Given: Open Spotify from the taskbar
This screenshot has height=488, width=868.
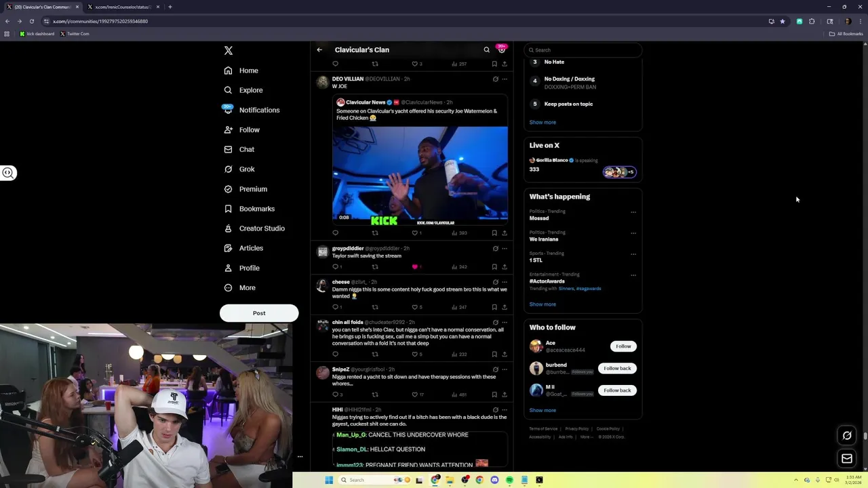Looking at the screenshot, I should point(509,480).
